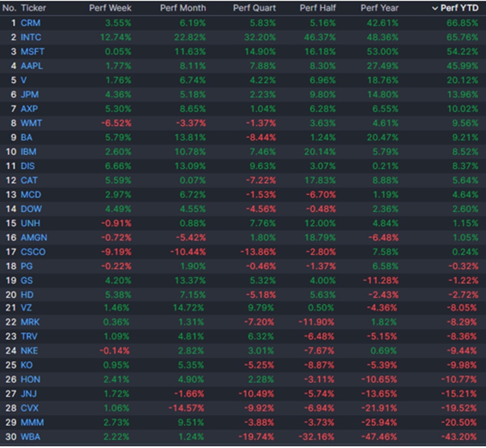Click CRM's Perf YTD value 66.85%
Image resolution: width=486 pixels, height=448 pixels.
463,23
